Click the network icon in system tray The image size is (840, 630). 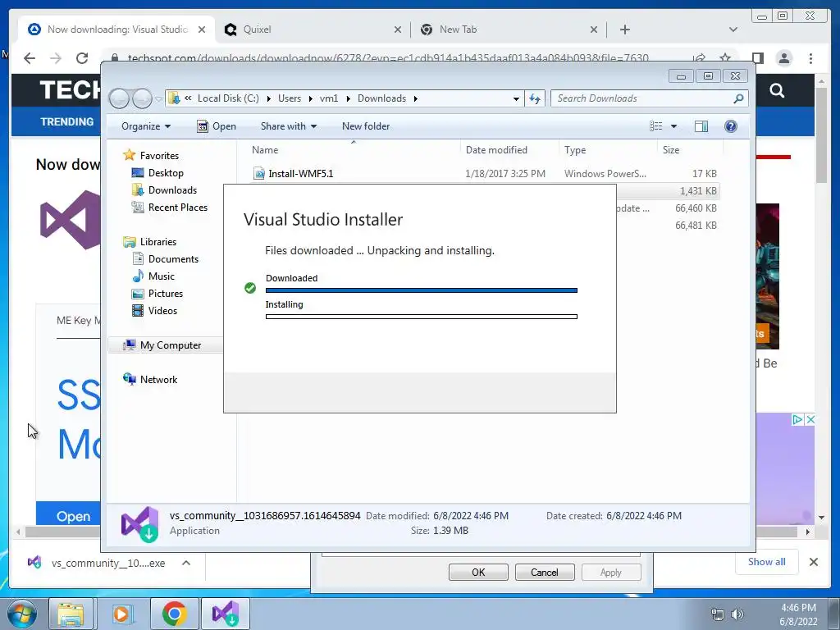(x=717, y=614)
